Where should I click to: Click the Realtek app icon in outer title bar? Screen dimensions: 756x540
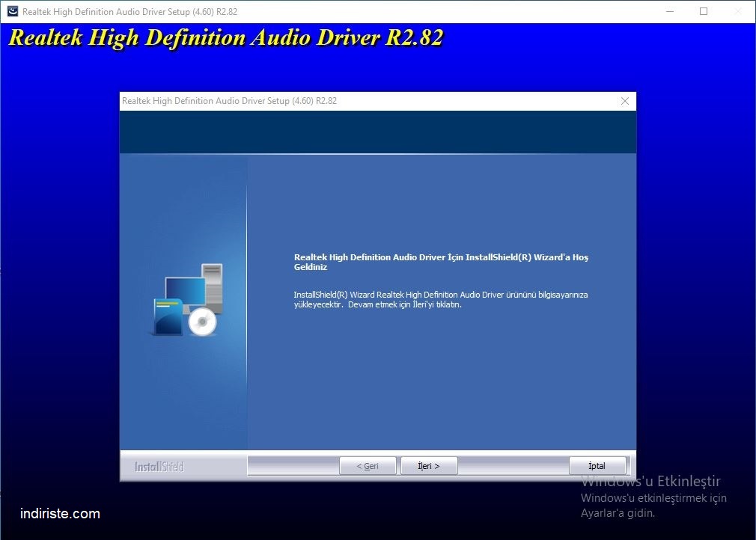coord(12,11)
